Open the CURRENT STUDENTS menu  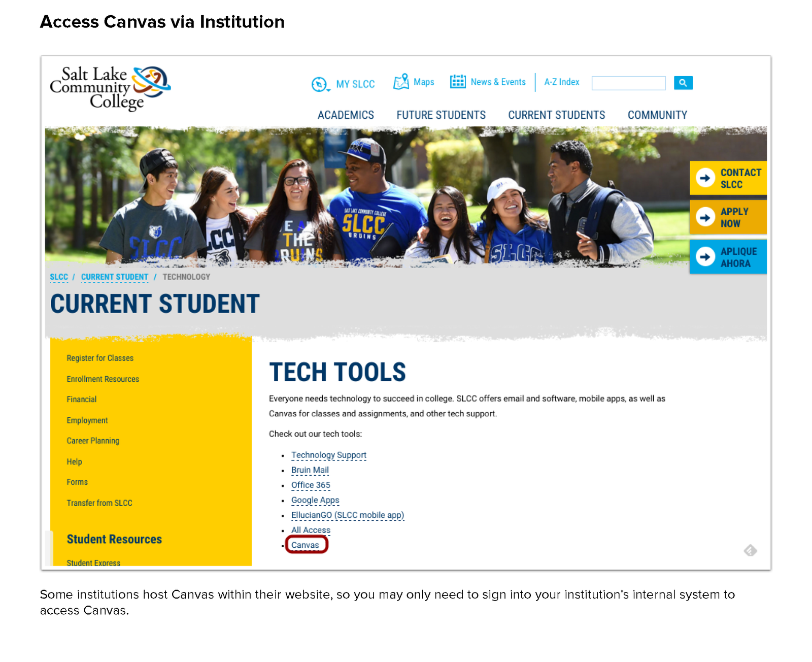pos(557,115)
